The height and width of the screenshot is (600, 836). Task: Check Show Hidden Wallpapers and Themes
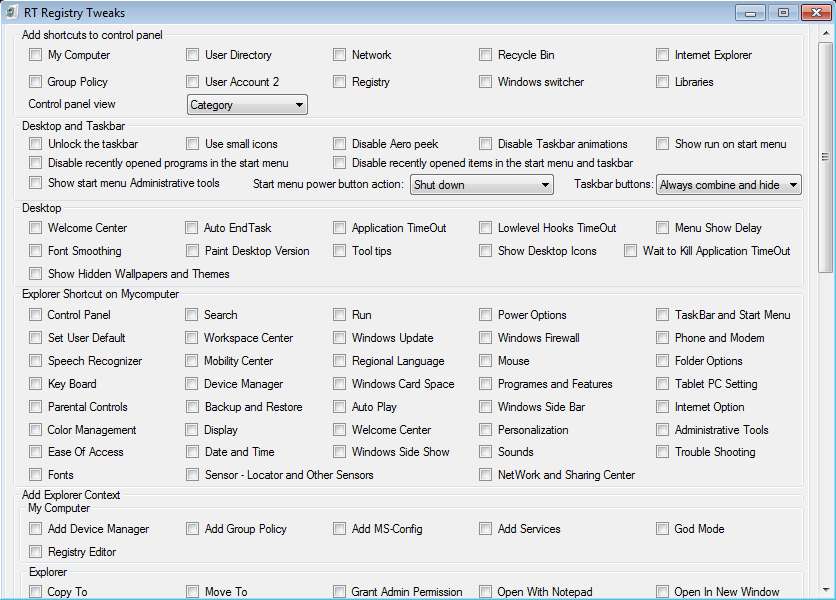coord(36,274)
